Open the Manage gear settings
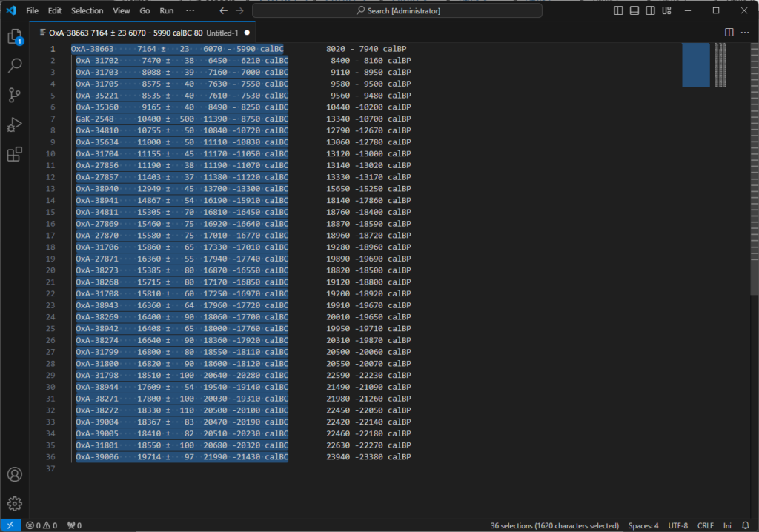The height and width of the screenshot is (532, 759). 15,504
